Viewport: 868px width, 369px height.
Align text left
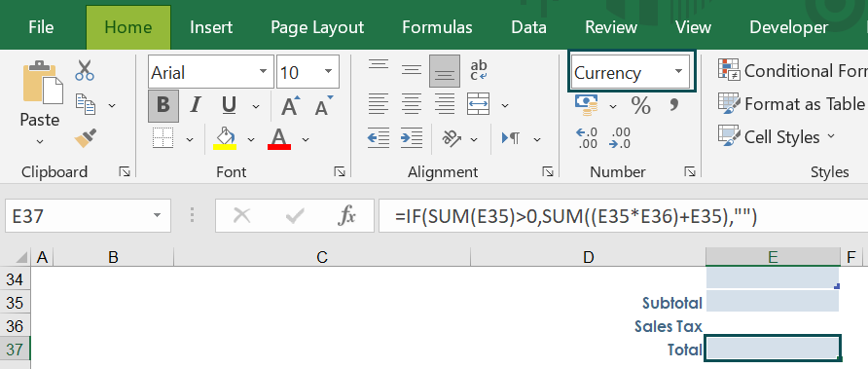tap(379, 103)
